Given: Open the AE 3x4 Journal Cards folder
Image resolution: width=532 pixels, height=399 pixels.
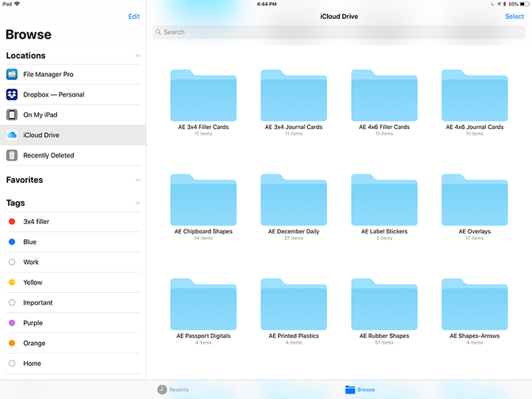Looking at the screenshot, I should [x=294, y=95].
